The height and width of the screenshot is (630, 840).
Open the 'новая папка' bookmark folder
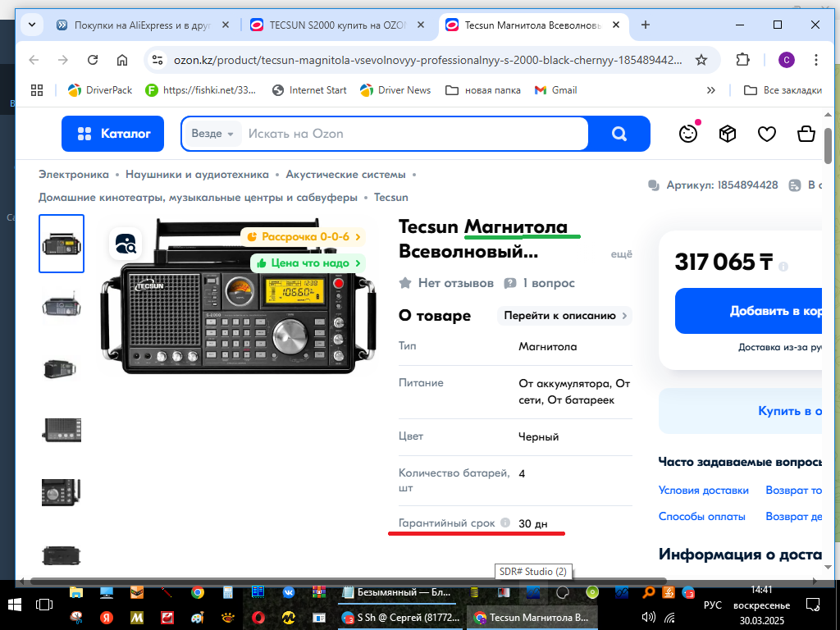tap(483, 90)
